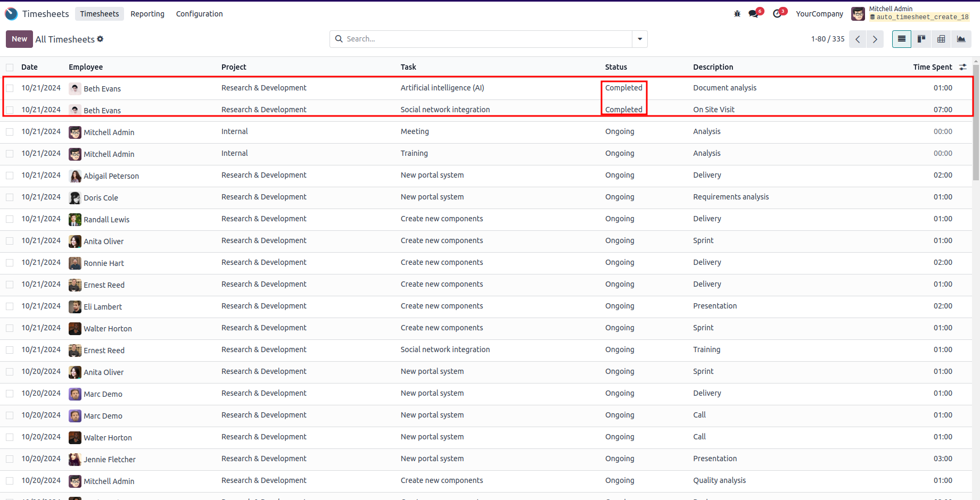This screenshot has width=980, height=500.
Task: Open the Reporting menu
Action: 147,14
